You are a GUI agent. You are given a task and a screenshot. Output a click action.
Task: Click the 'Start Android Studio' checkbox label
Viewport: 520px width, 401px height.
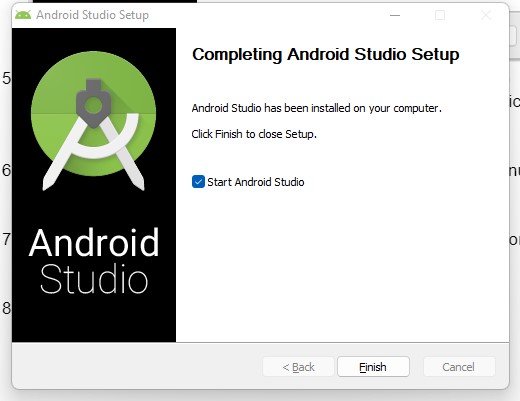[x=256, y=182]
